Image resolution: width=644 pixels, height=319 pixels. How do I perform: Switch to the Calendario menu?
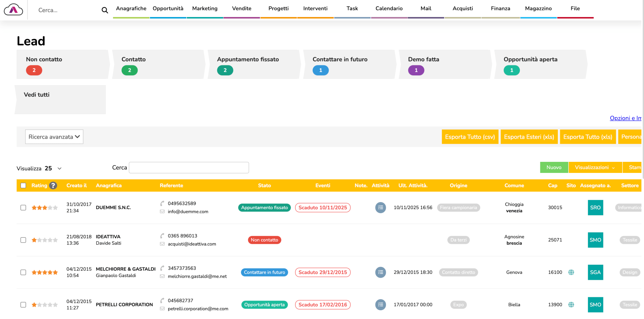(x=389, y=9)
